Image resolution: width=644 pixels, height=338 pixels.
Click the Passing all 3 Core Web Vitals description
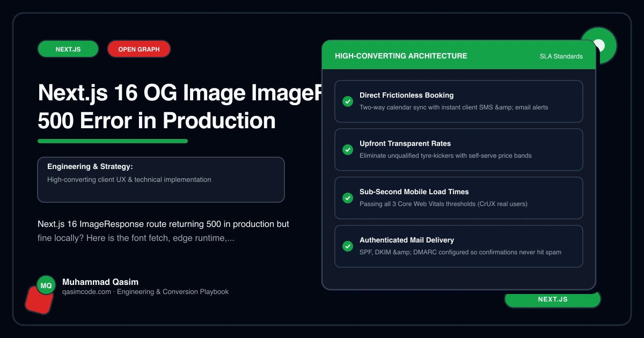pyautogui.click(x=443, y=204)
